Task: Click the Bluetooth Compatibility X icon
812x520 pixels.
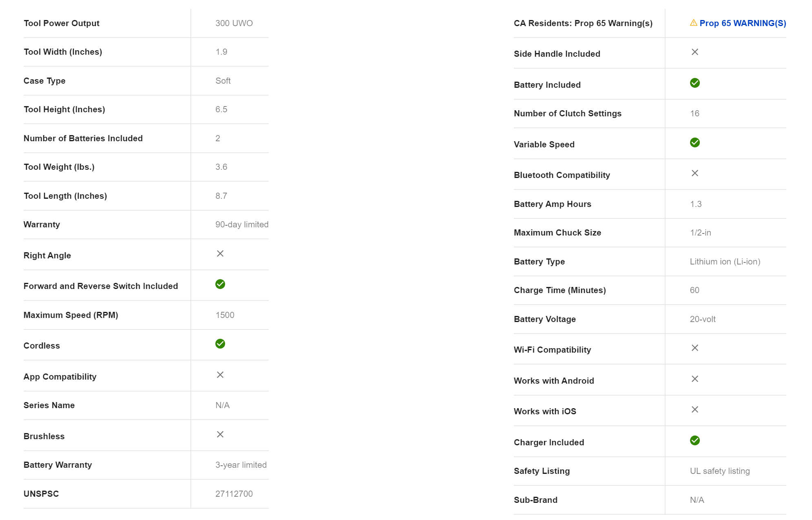Action: pyautogui.click(x=695, y=173)
